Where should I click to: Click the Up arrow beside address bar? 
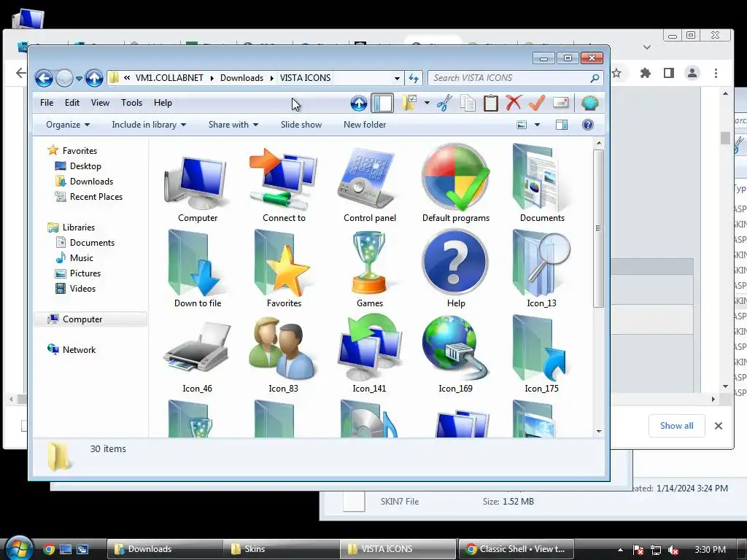(94, 78)
